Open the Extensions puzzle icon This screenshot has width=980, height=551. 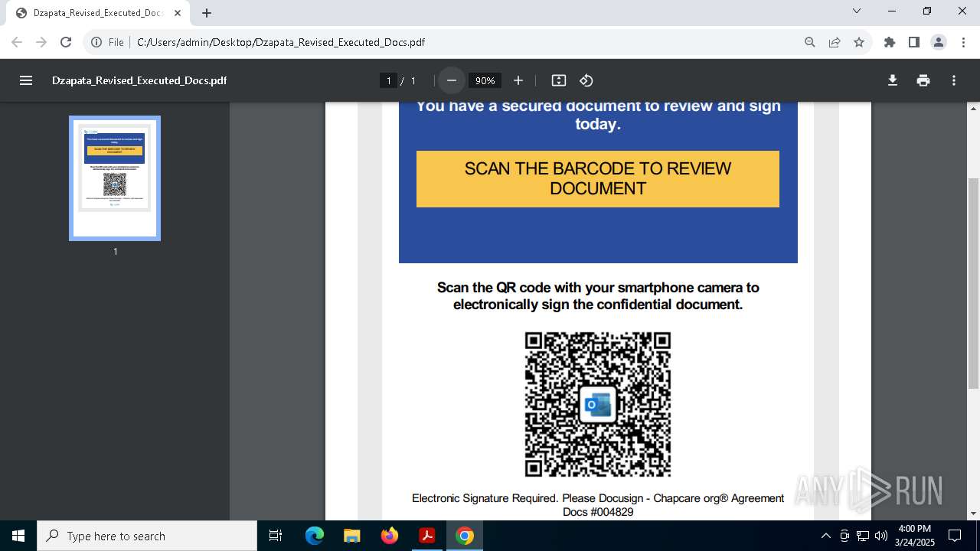[x=890, y=42]
